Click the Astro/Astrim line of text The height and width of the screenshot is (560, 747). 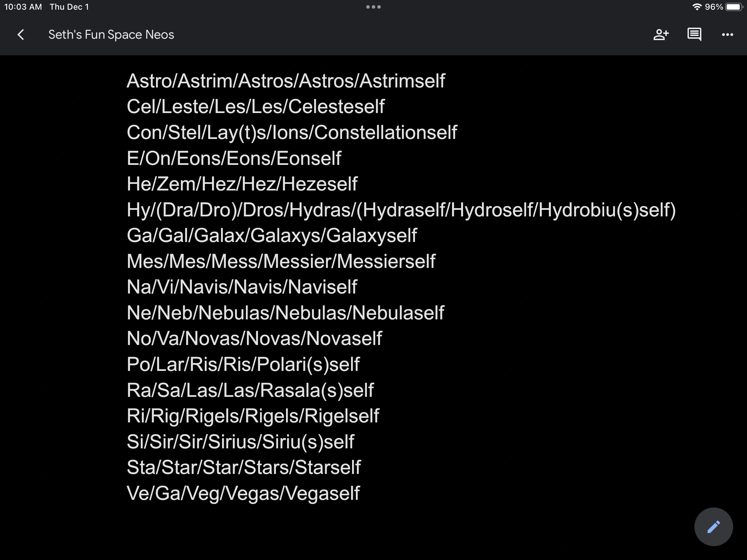(286, 81)
